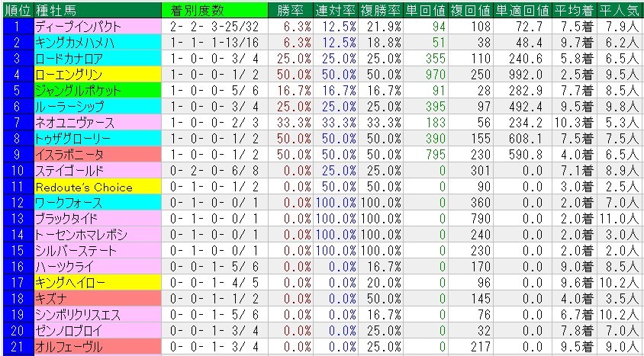This screenshot has width=644, height=356.
Task: Click record 2- 2- 3-25/32
Action: tap(214, 27)
